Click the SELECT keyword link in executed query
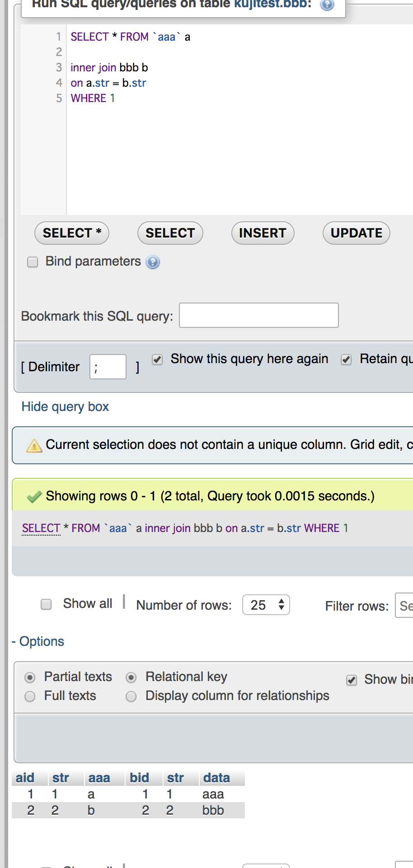The width and height of the screenshot is (413, 868). pos(41,528)
